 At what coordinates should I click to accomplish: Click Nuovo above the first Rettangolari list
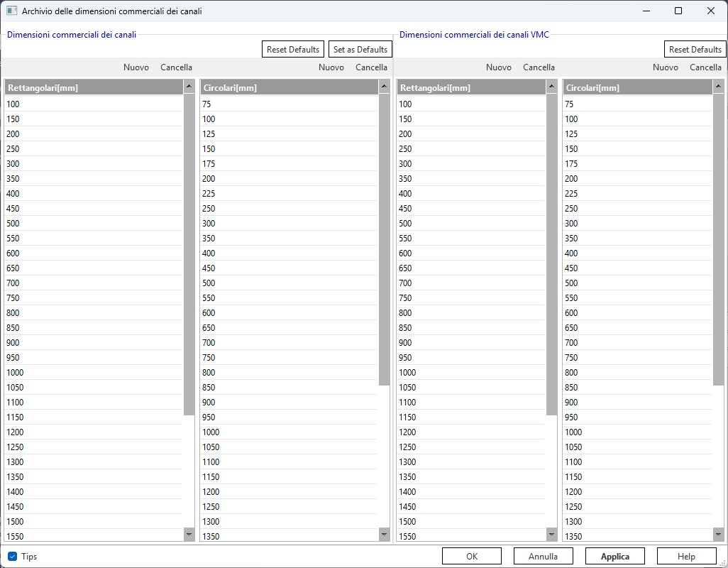point(136,67)
